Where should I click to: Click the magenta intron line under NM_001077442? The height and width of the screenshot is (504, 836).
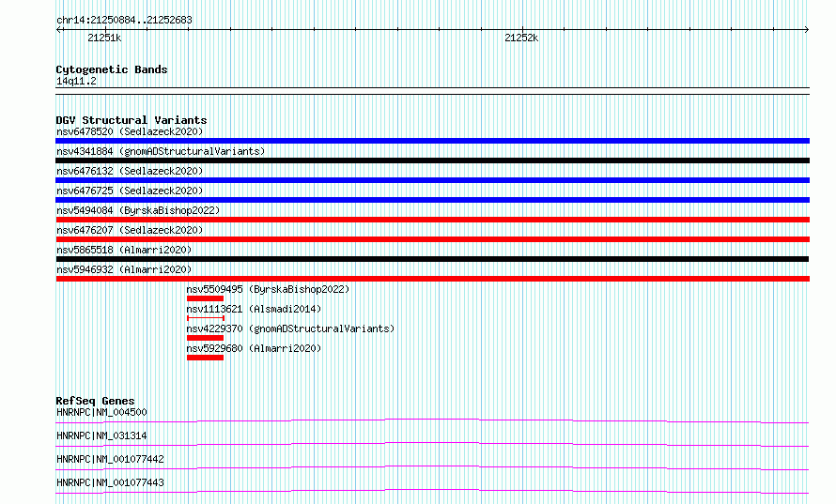coord(432,467)
